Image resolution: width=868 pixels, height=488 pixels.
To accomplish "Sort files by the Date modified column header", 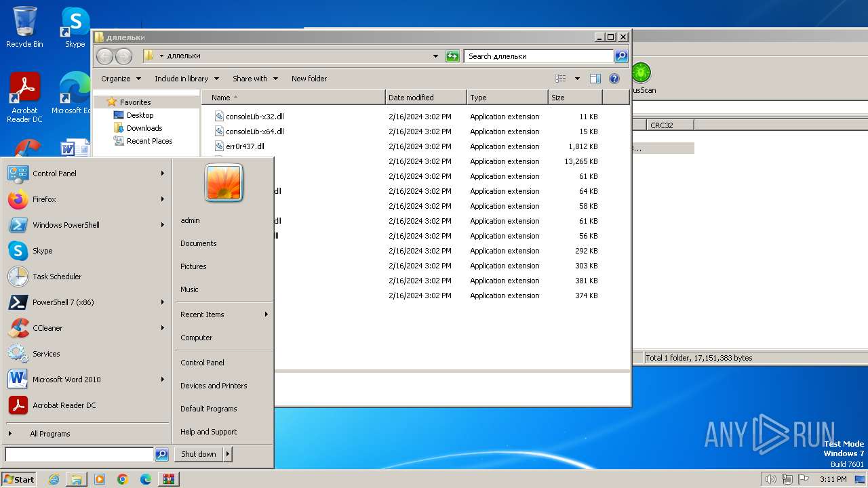I will (x=426, y=98).
